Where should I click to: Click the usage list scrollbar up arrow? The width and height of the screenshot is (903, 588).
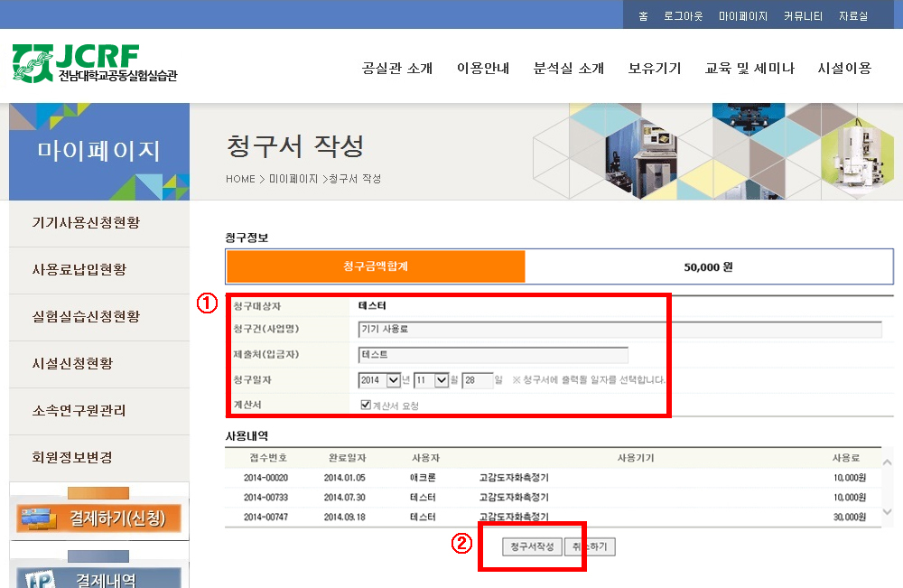click(x=887, y=462)
